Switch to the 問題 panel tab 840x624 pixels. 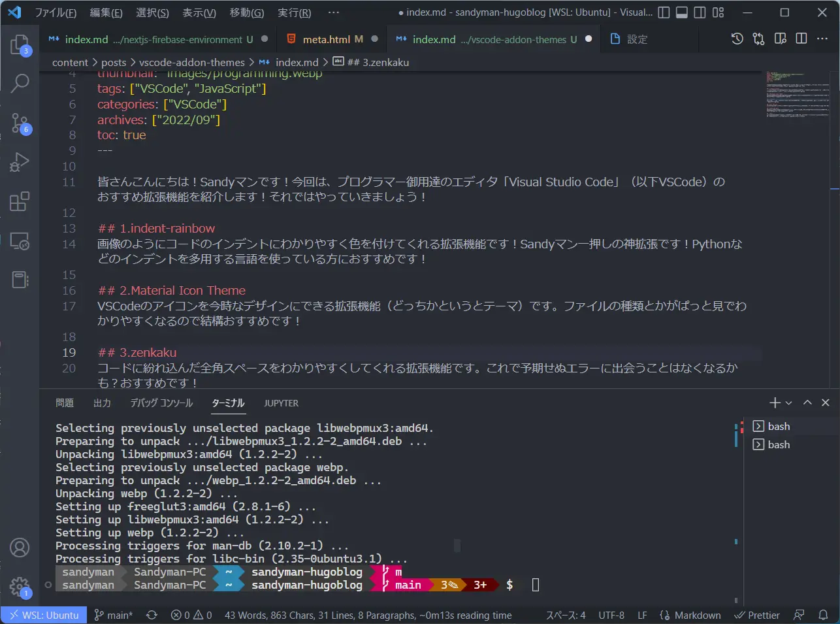(x=65, y=403)
